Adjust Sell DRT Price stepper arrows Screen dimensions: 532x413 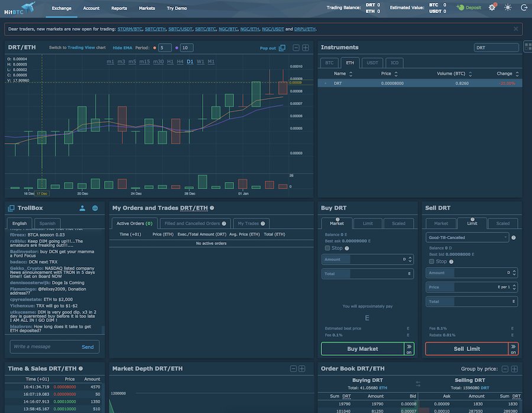514,287
